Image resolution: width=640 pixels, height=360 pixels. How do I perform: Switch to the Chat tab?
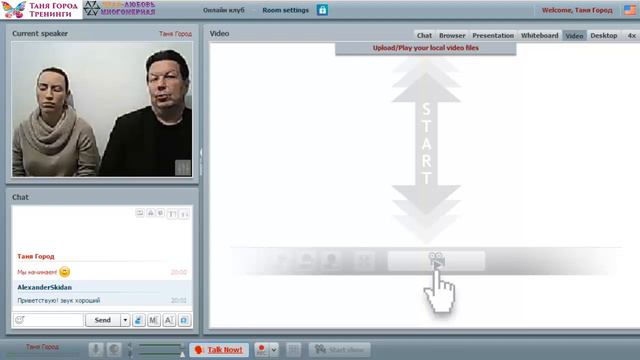(x=424, y=36)
